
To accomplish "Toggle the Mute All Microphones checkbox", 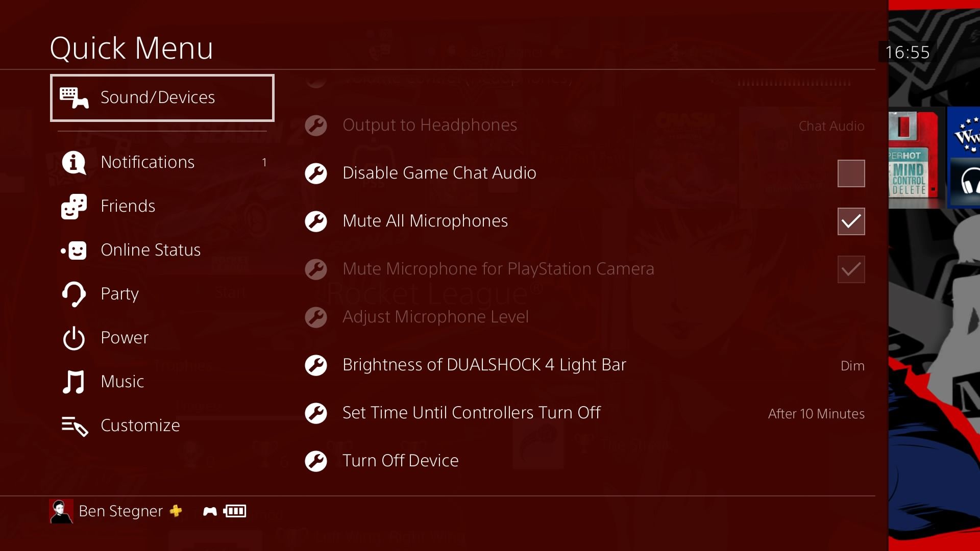I will pyautogui.click(x=851, y=221).
